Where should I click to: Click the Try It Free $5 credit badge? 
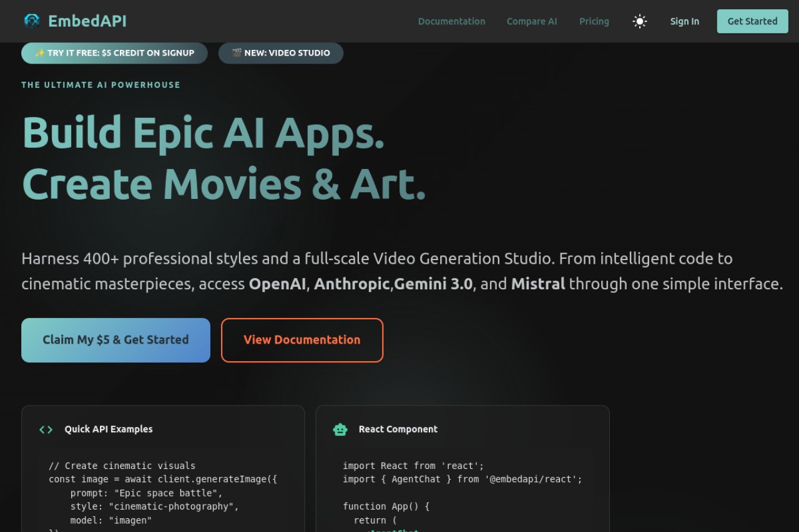[x=114, y=53]
